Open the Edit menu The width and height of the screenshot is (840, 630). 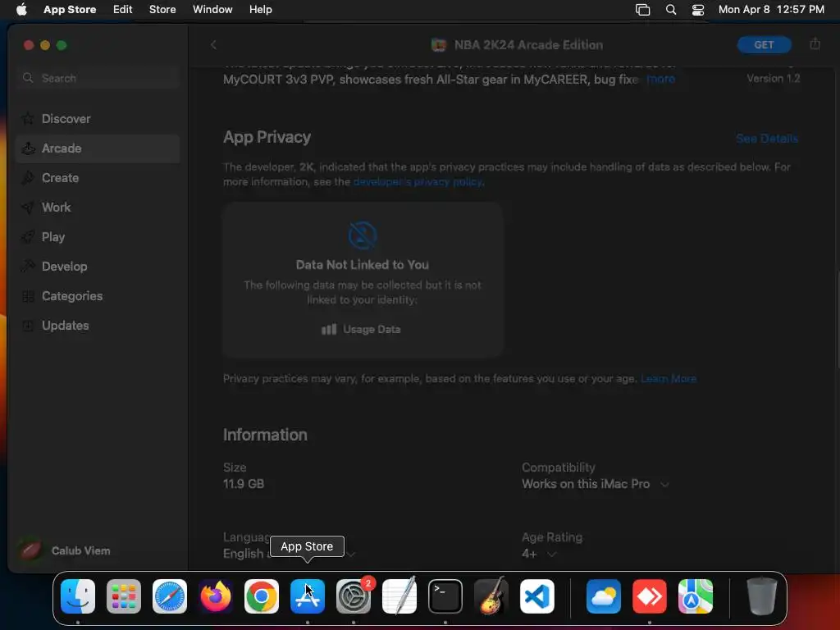coord(123,10)
